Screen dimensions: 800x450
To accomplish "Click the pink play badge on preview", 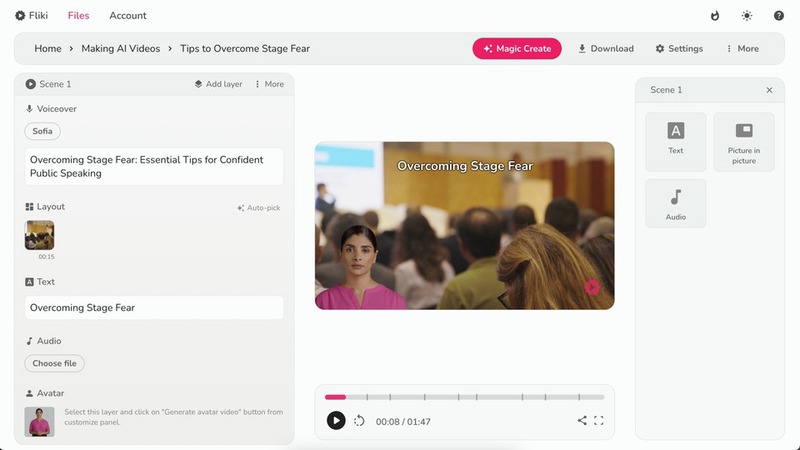I will 592,287.
